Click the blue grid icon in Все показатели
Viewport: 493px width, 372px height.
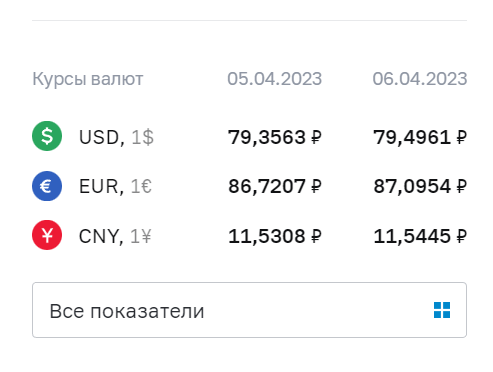442,310
